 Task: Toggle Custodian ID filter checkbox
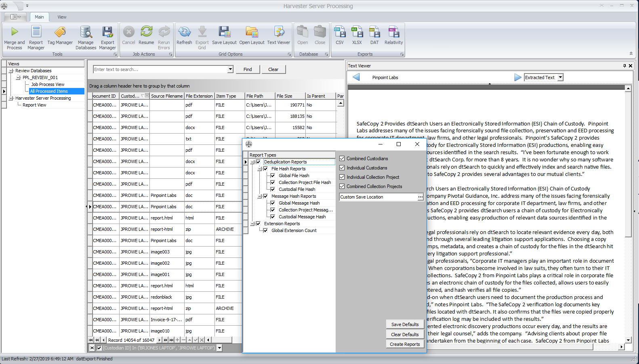99,348
